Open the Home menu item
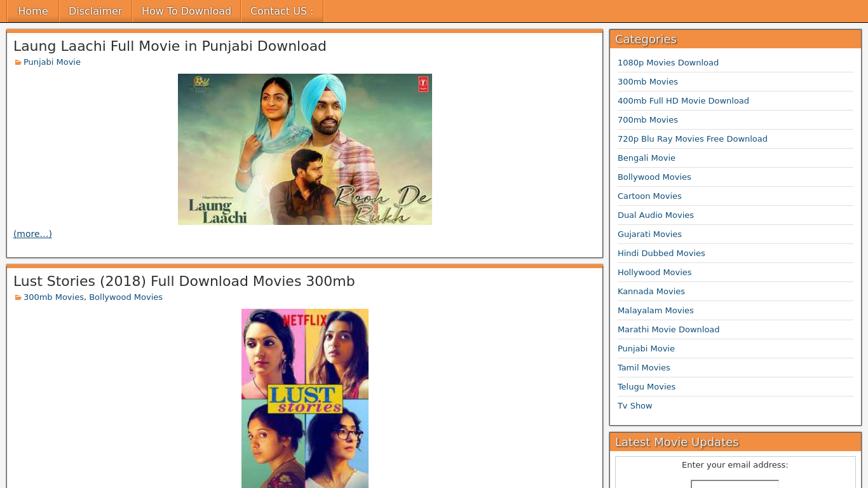Viewport: 868px width, 488px height. (x=33, y=11)
